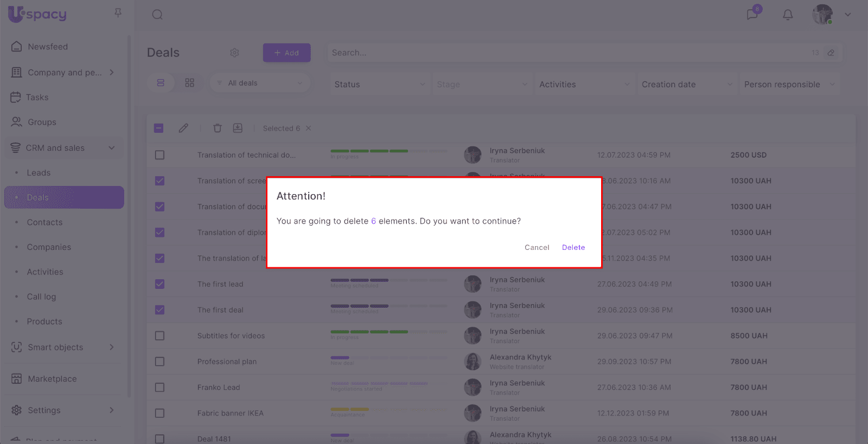Open the Subtitles for videos deal
The image size is (868, 444).
(x=231, y=336)
